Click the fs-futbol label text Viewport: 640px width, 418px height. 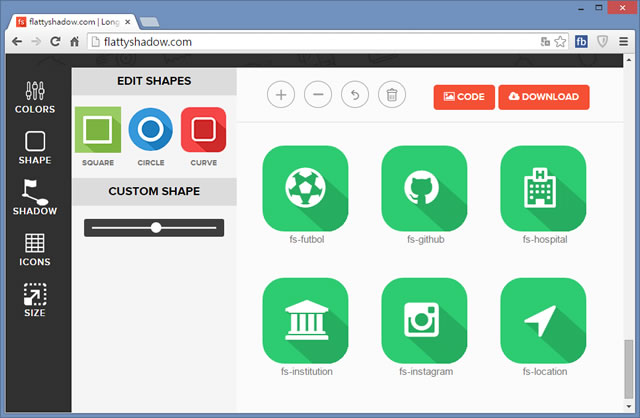(x=307, y=239)
